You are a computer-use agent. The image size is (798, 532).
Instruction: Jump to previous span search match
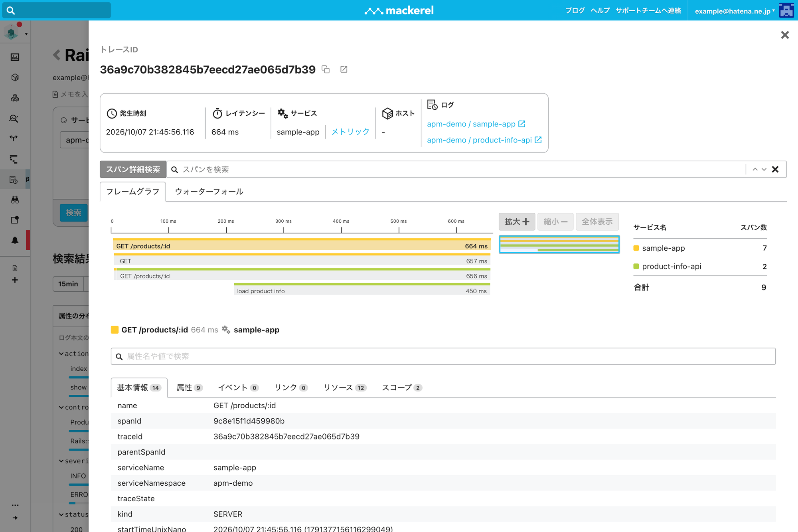[755, 170]
